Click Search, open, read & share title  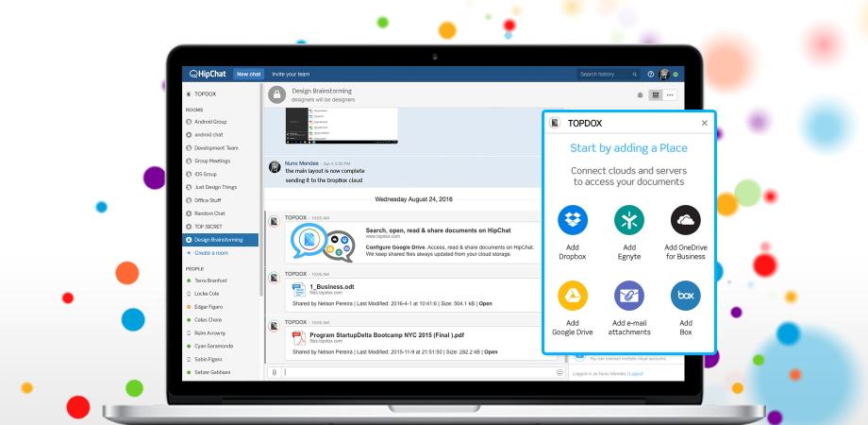(x=439, y=229)
